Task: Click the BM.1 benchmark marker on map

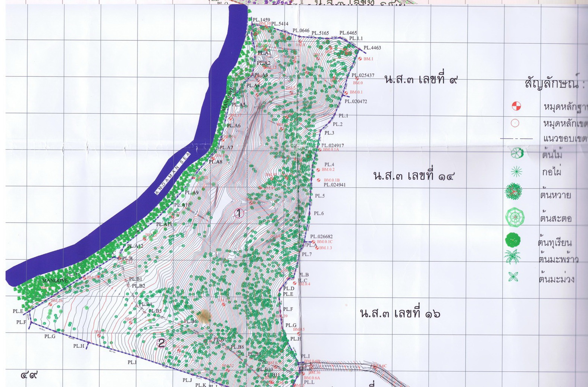Action: (360, 59)
